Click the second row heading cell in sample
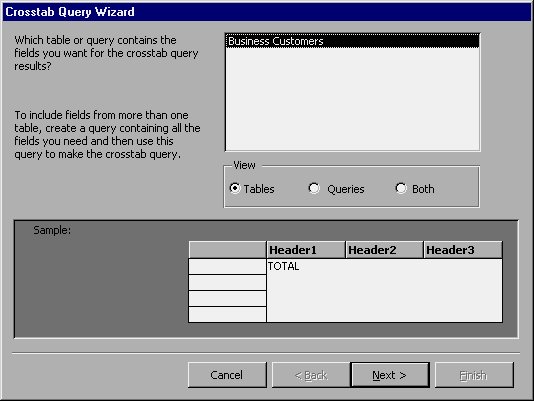534x401 pixels. 227,282
